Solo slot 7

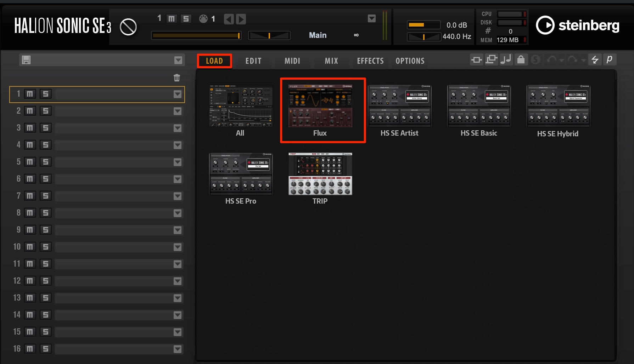coord(46,196)
